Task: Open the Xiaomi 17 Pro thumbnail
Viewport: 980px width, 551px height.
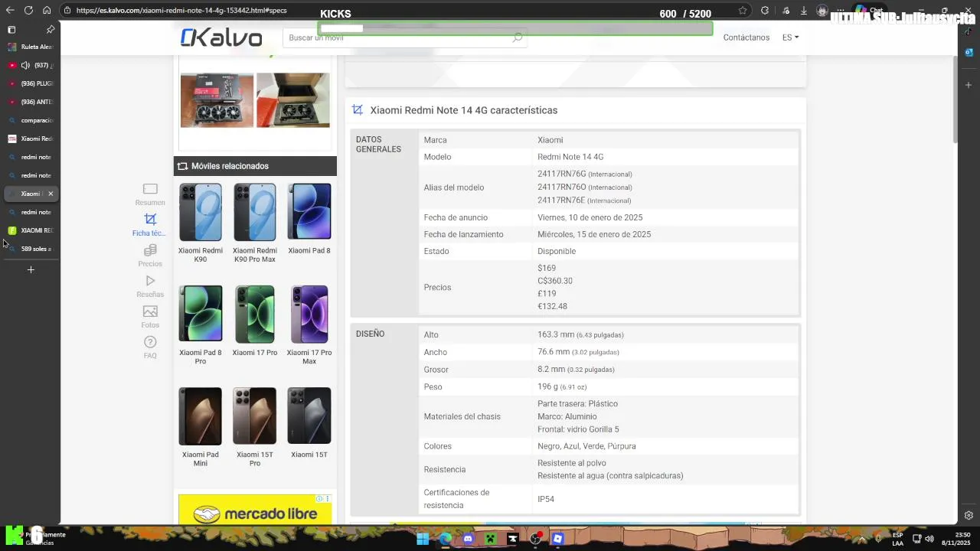Action: pyautogui.click(x=255, y=314)
